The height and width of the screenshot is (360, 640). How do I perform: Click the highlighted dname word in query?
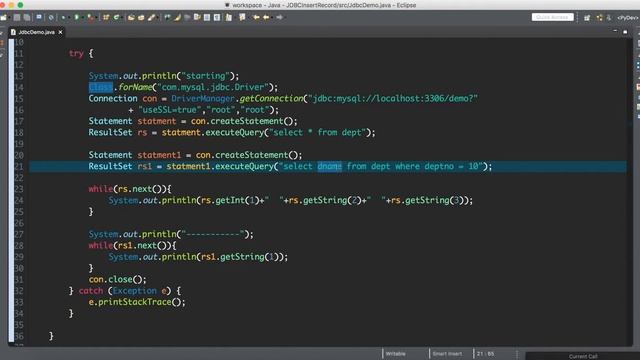[329, 167]
